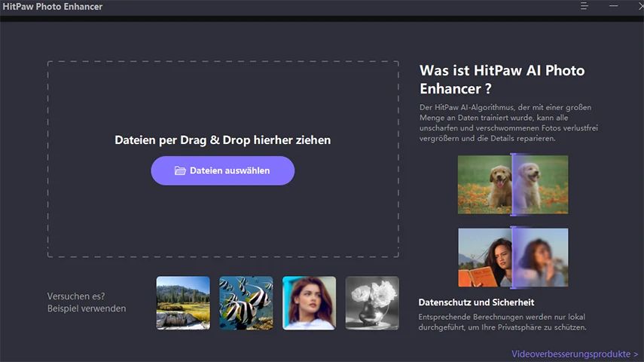Select the mountain landscape sample image
Image resolution: width=644 pixels, height=362 pixels.
[x=183, y=303]
